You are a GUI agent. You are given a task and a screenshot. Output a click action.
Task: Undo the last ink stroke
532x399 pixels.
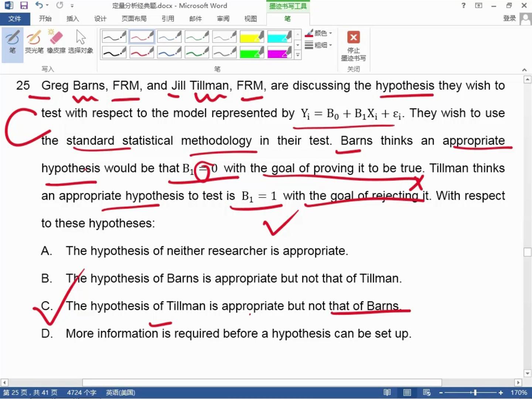click(x=39, y=6)
